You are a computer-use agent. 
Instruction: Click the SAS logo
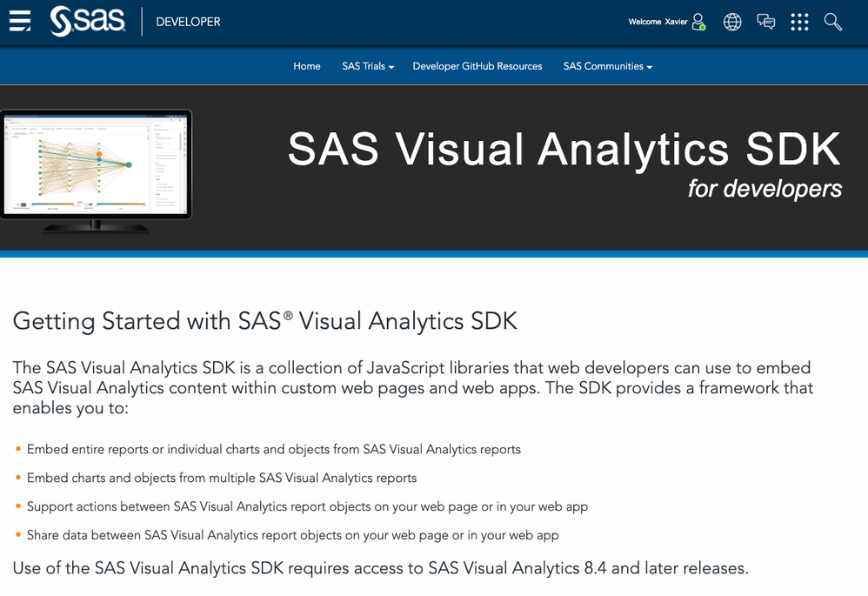(x=83, y=21)
